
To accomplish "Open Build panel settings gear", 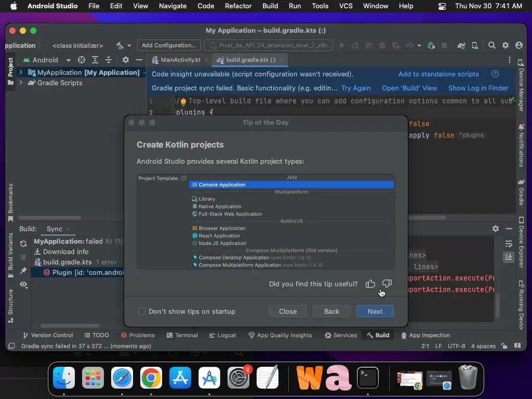I will click(x=495, y=229).
